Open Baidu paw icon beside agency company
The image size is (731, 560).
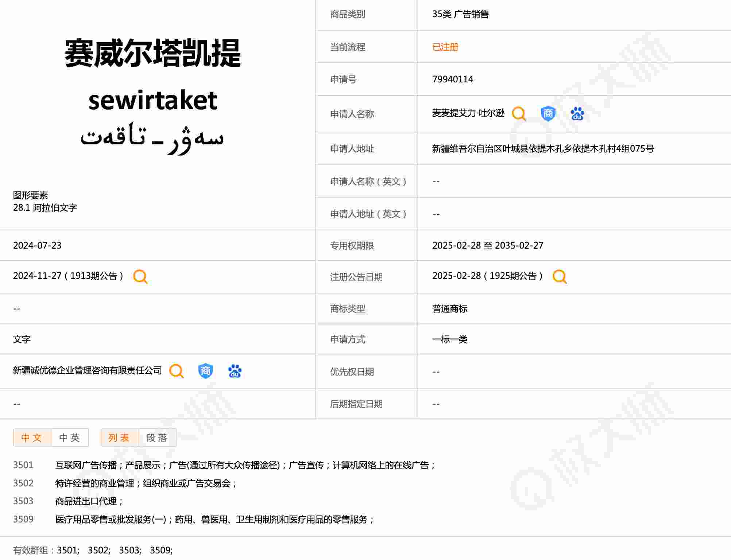click(235, 371)
